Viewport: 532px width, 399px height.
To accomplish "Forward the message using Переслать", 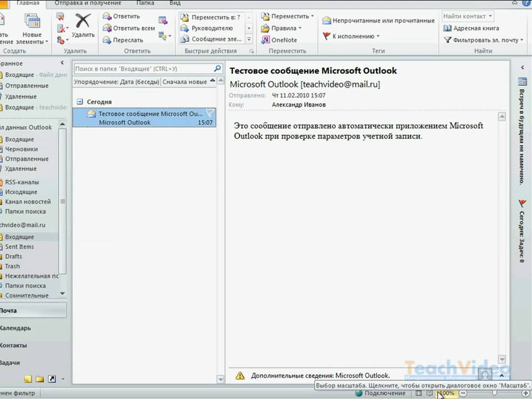I will (123, 40).
